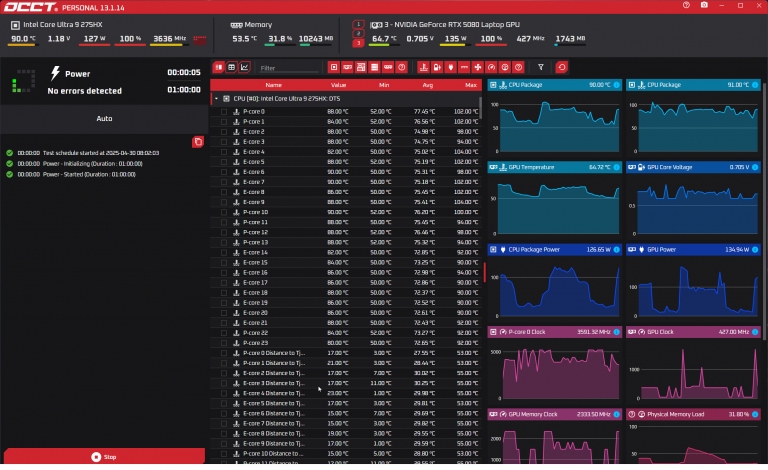Check the P-core 23 row checkbox
Screen dimensions: 768x470
[224, 343]
